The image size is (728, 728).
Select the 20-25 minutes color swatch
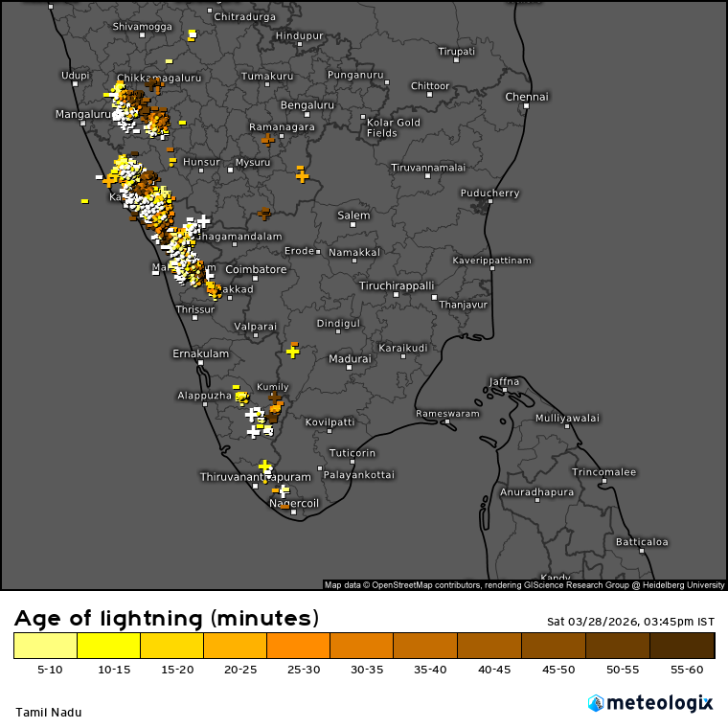tap(235, 646)
